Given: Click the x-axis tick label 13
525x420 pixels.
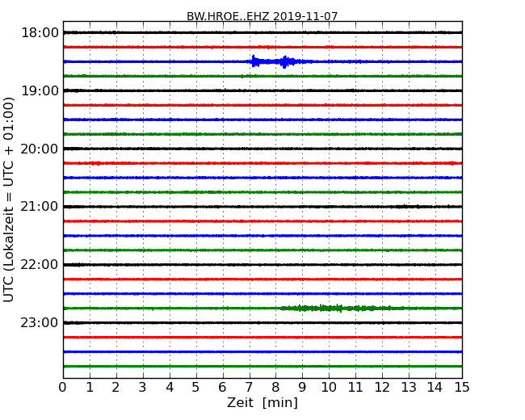Looking at the screenshot, I should tap(409, 388).
